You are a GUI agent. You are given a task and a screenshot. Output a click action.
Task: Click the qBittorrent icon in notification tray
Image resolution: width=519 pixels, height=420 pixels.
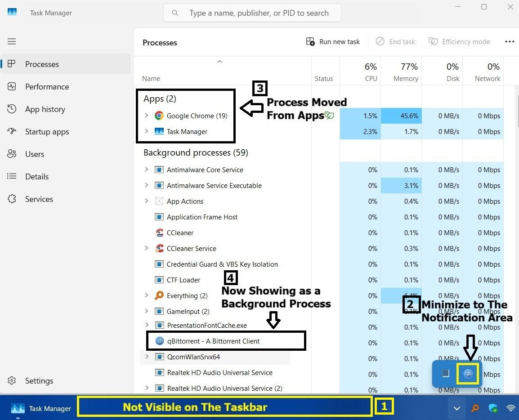click(468, 374)
